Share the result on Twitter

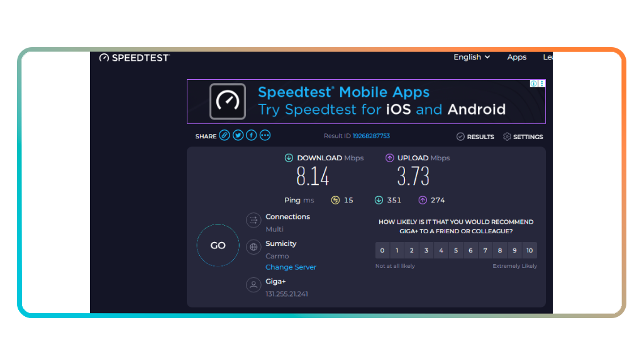pos(238,135)
